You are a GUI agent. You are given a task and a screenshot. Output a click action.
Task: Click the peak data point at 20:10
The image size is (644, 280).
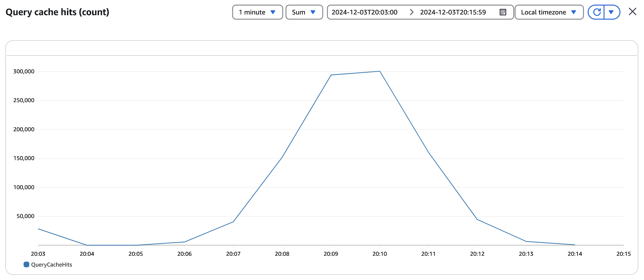(379, 71)
